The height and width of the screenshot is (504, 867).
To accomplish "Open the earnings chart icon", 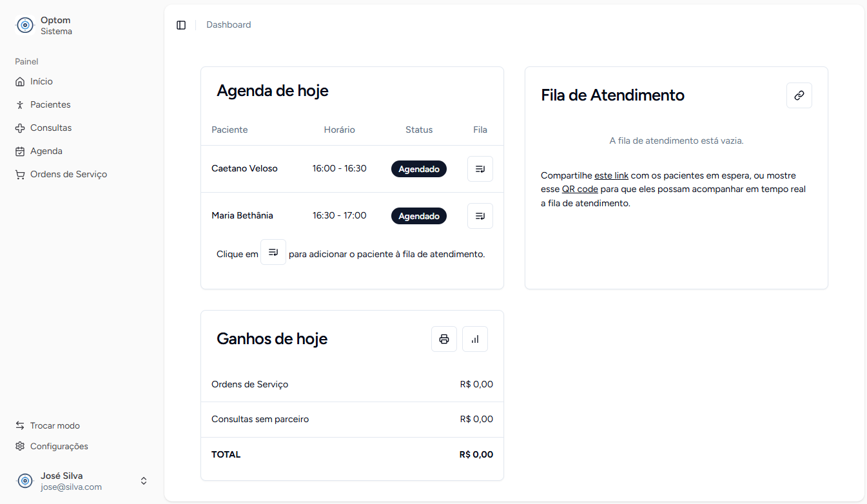I will (475, 339).
